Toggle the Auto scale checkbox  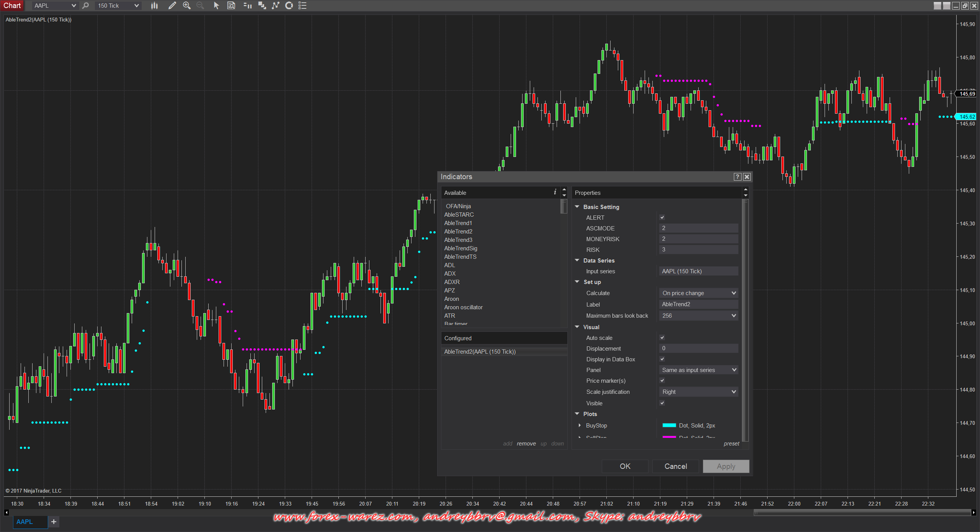pos(662,338)
